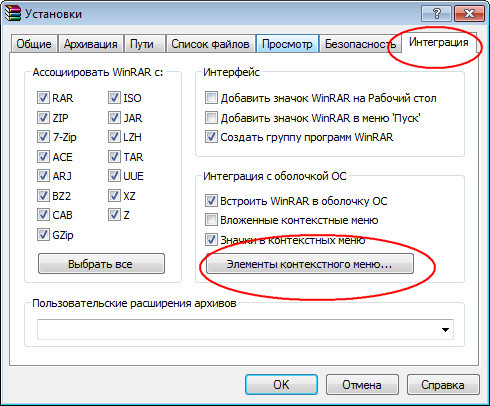Image resolution: width=490 pixels, height=406 pixels.
Task: Confirm settings with the OK button
Action: pyautogui.click(x=281, y=384)
